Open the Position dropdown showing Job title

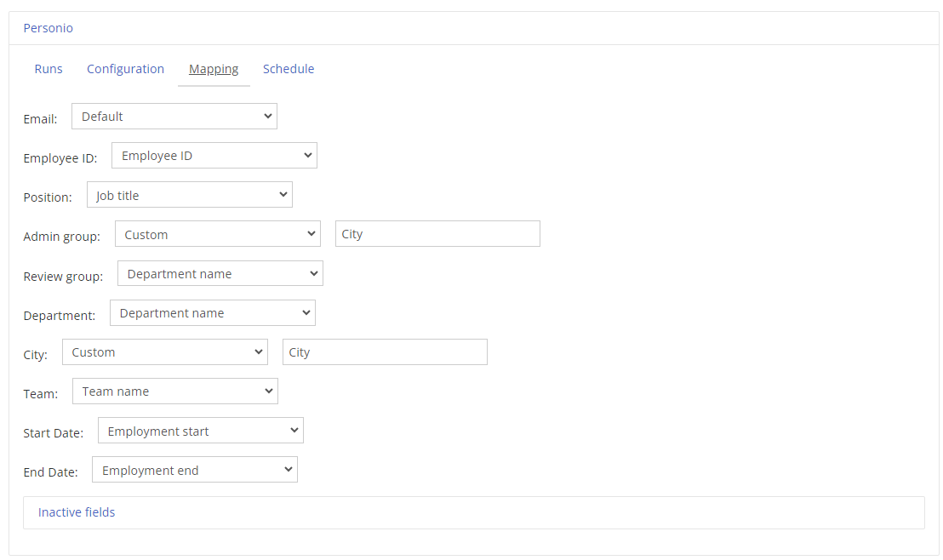[x=190, y=195]
